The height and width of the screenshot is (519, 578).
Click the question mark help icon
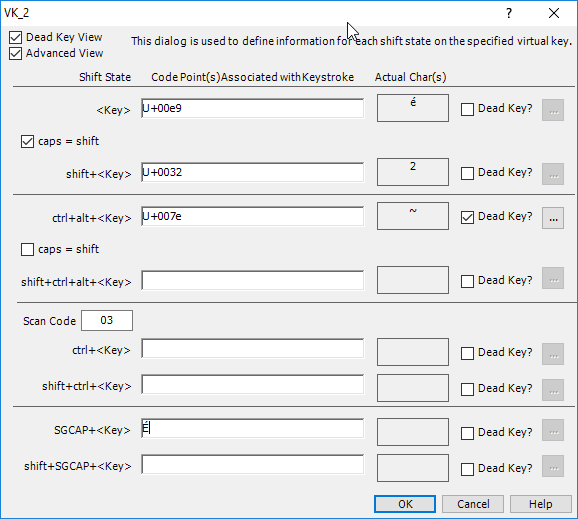tap(509, 13)
